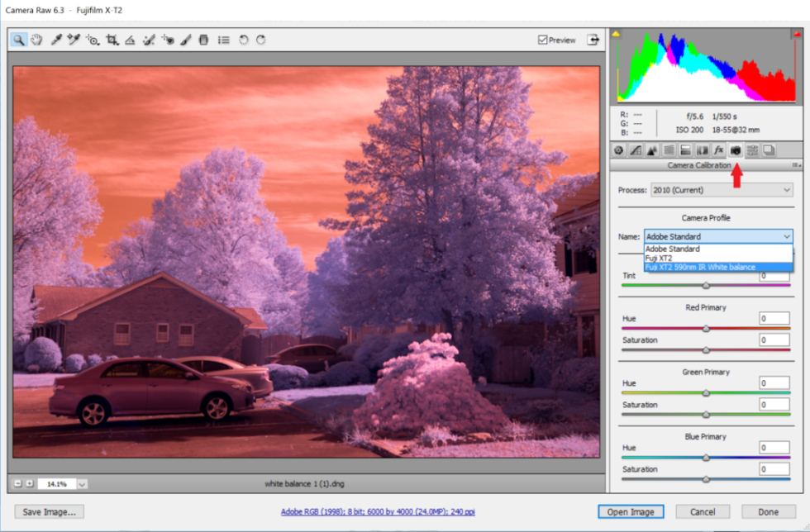810x532 pixels.
Task: Open the Presets panel tab
Action: (x=752, y=150)
